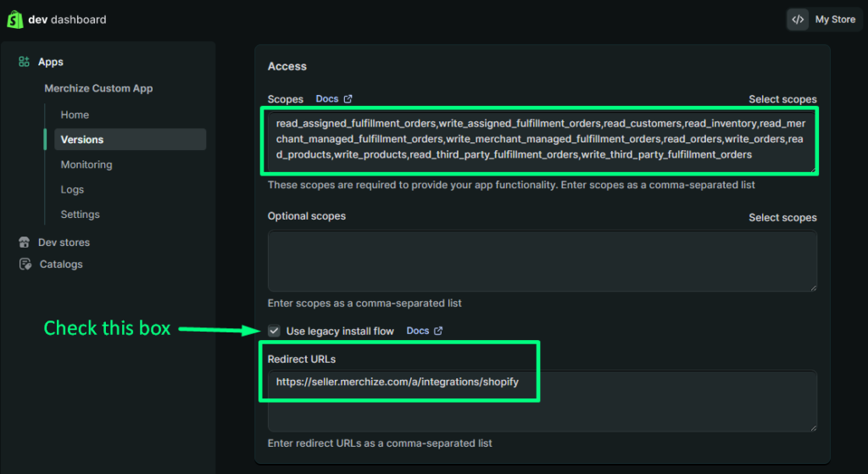The height and width of the screenshot is (474, 868).
Task: Open external link icon beside legacy flow Docs
Action: point(438,331)
